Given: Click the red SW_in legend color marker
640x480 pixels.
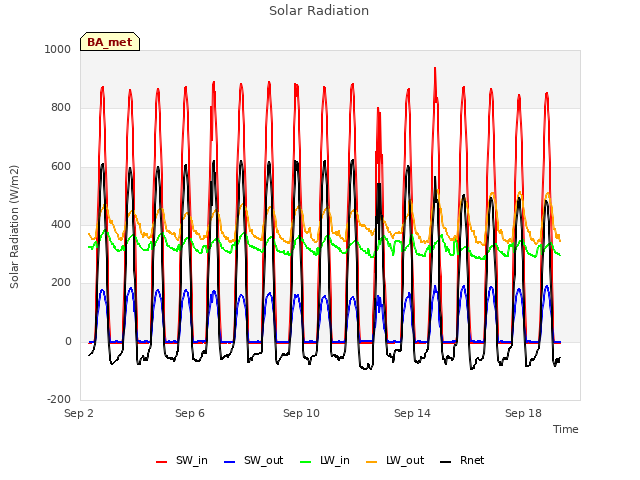Looking at the screenshot, I should pos(162,462).
